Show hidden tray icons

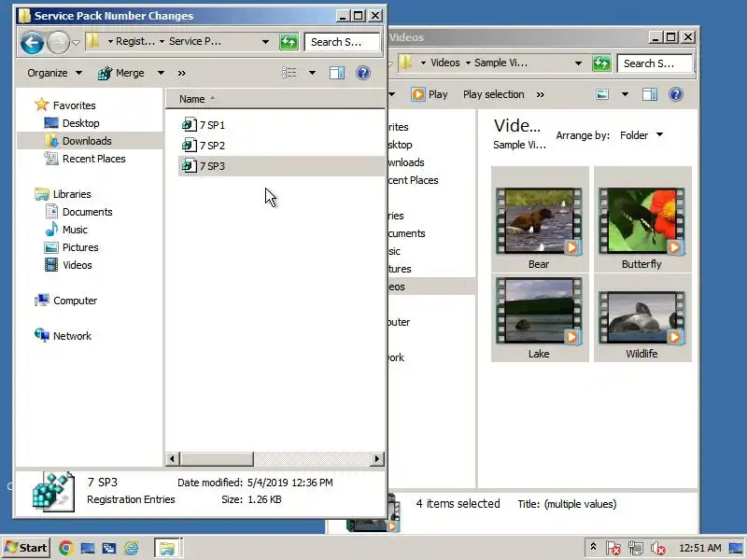pos(593,547)
